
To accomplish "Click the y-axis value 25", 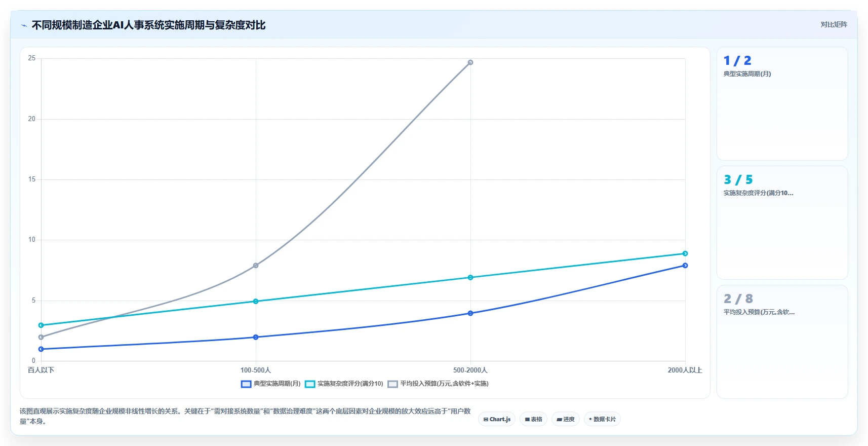I will point(32,58).
